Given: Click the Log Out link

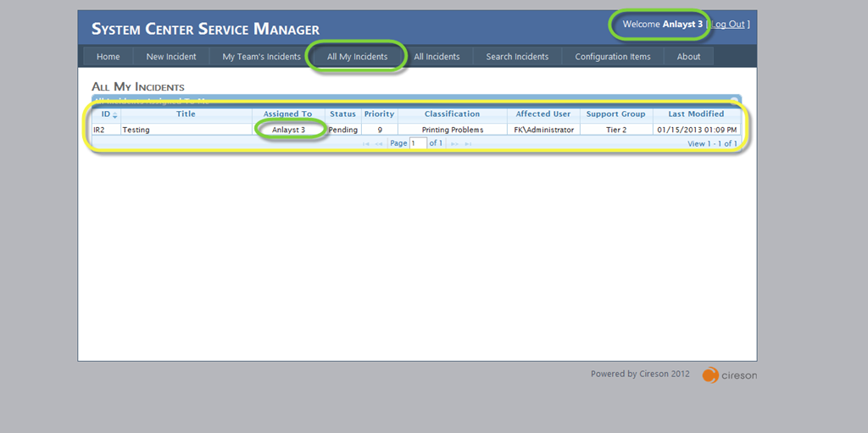Looking at the screenshot, I should coord(728,24).
